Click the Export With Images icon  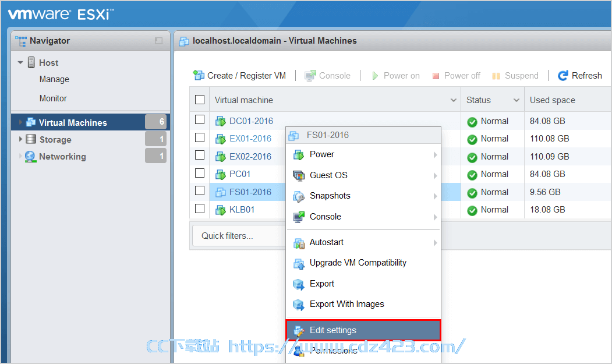point(299,305)
